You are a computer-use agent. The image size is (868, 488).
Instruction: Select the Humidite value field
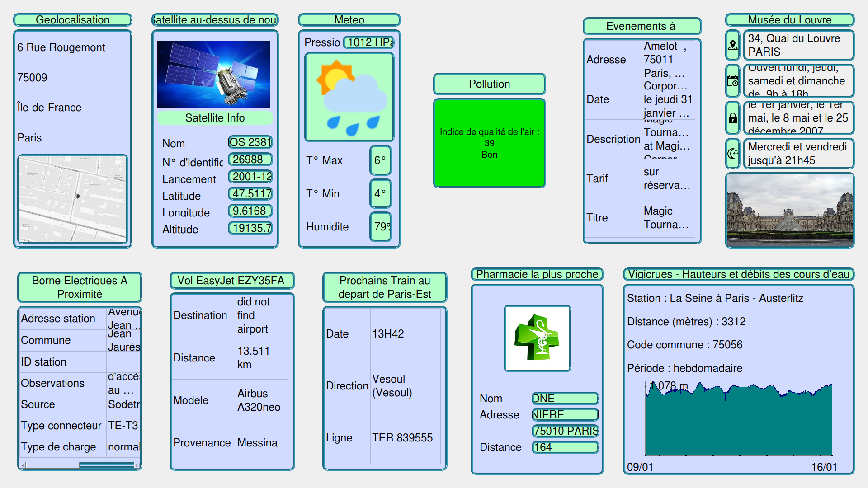tap(380, 227)
